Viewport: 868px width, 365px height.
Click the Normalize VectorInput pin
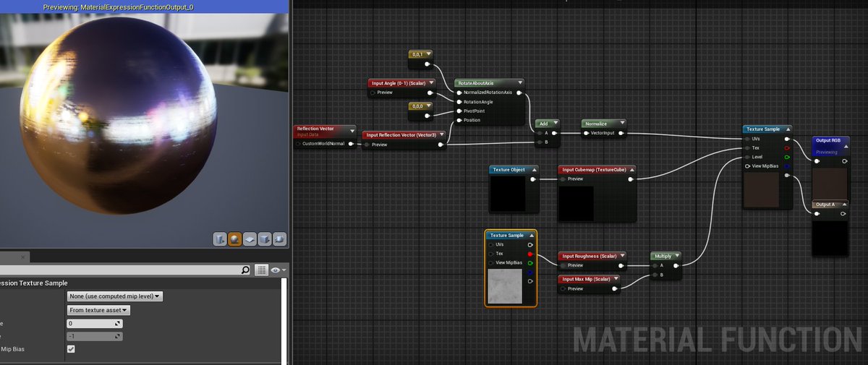pos(586,133)
